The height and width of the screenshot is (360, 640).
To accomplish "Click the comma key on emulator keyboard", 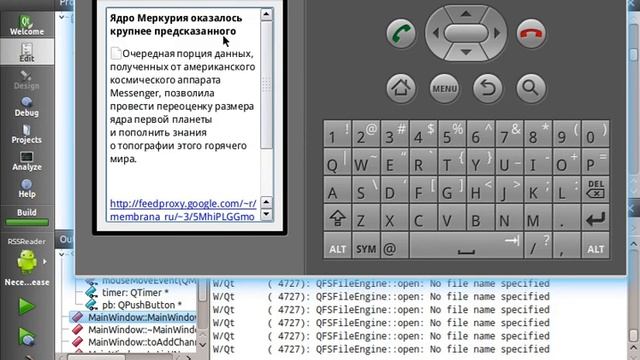I will [567, 246].
